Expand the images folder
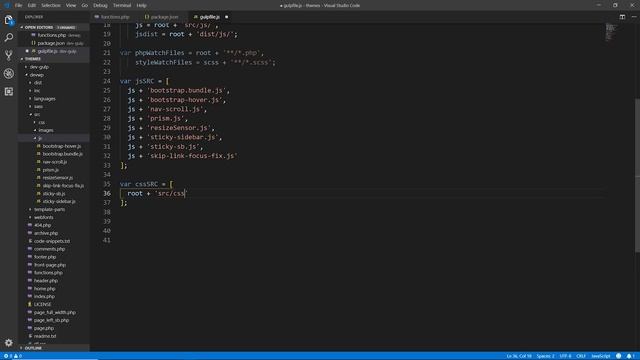640x360 pixels. (x=53, y=130)
